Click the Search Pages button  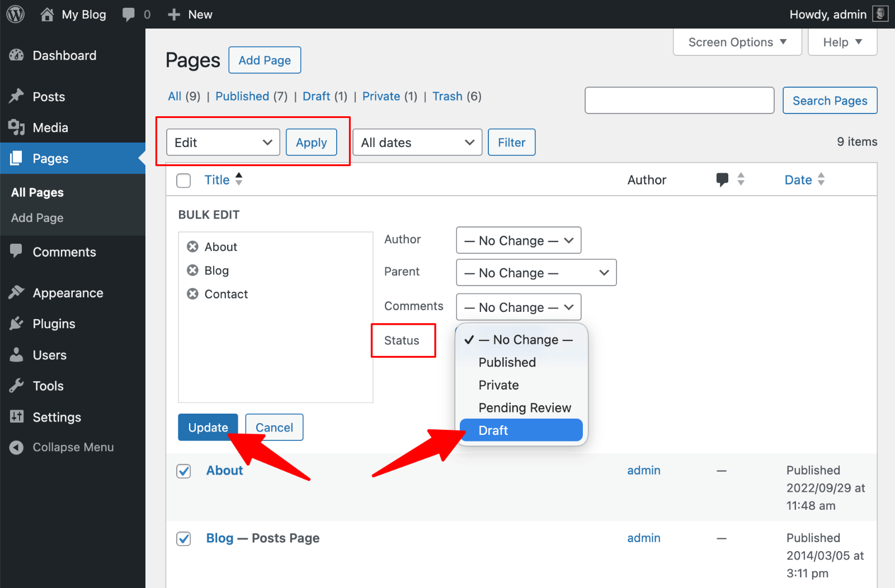pyautogui.click(x=830, y=101)
